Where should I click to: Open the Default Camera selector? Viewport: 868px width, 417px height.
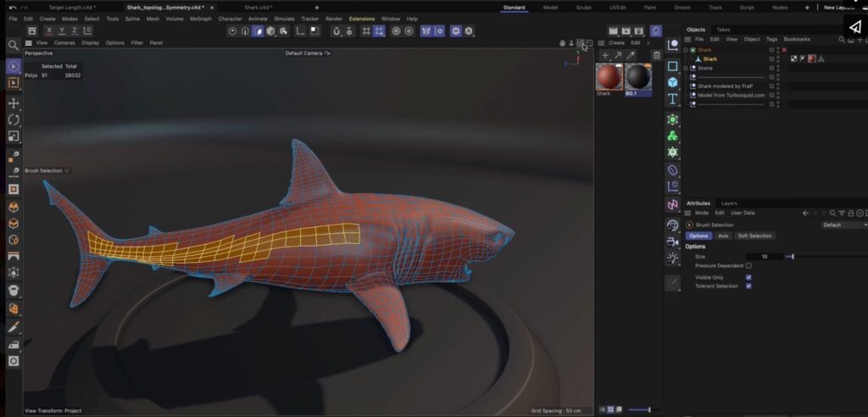point(307,53)
